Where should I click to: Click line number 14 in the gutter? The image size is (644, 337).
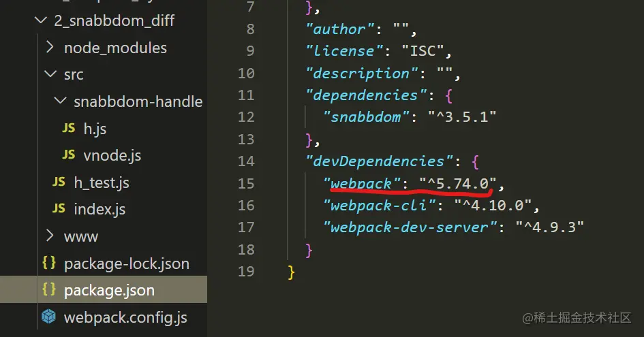click(246, 161)
